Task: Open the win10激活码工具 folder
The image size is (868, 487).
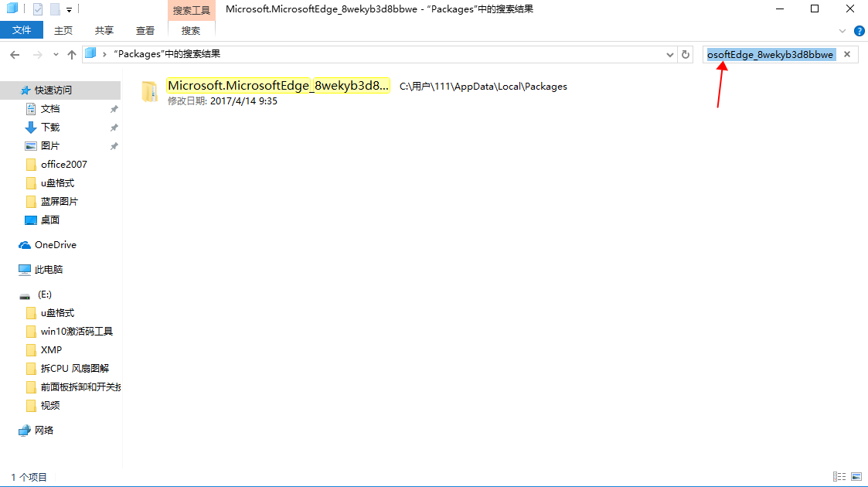Action: 77,332
